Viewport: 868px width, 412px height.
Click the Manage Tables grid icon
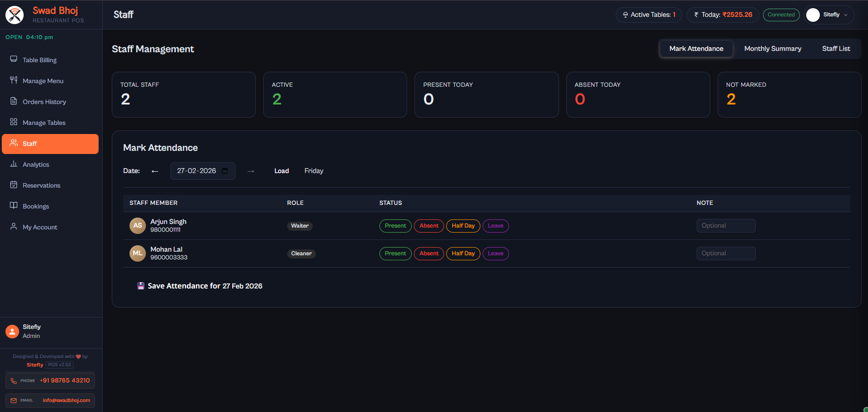(x=14, y=122)
